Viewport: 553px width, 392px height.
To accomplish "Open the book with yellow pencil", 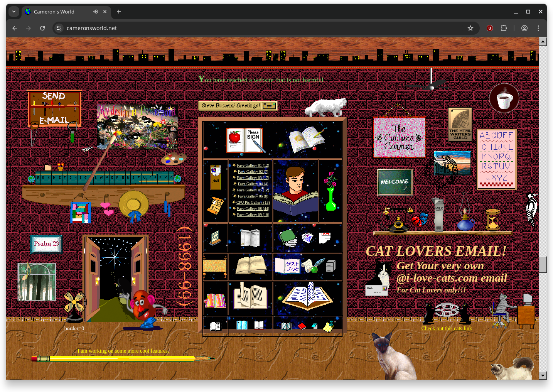I will pyautogui.click(x=307, y=140).
